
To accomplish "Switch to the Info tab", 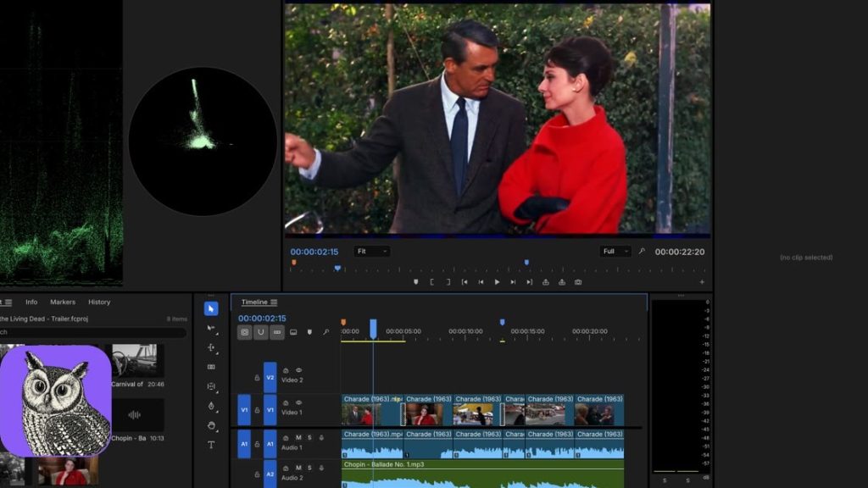I will click(x=31, y=302).
